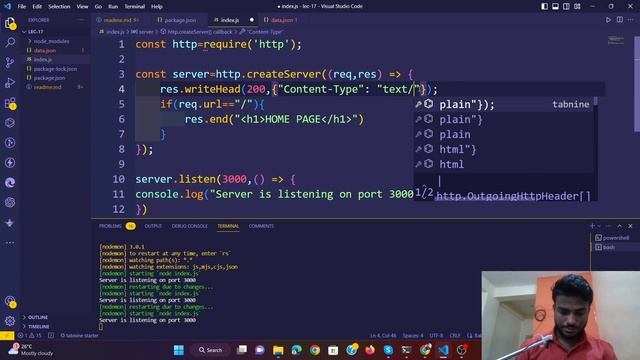
Task: Open the Run menu
Action: 113,7
